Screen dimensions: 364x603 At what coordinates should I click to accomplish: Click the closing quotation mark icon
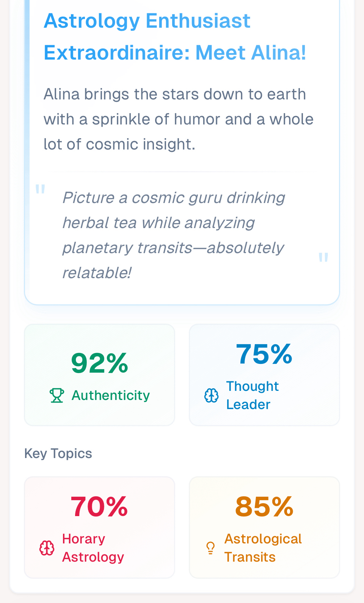click(323, 257)
